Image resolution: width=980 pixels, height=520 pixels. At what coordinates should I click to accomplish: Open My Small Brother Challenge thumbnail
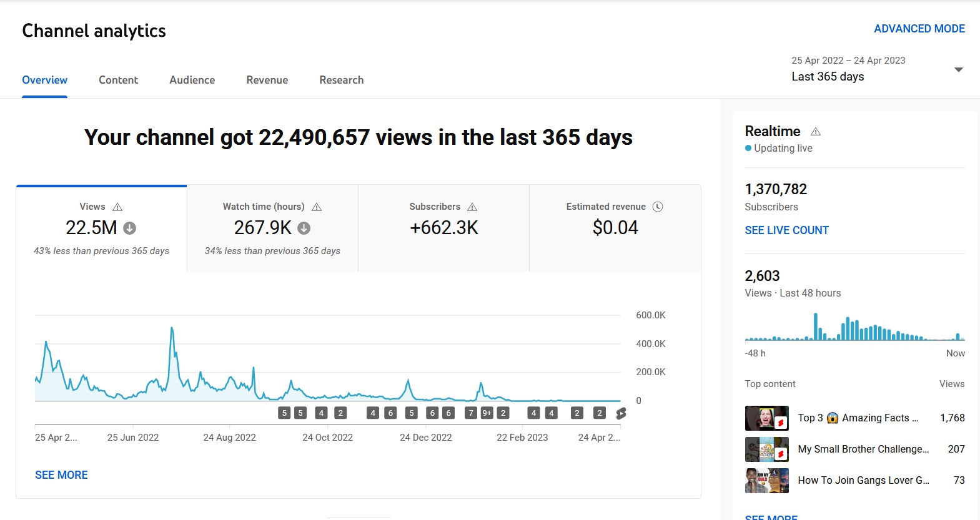[767, 449]
